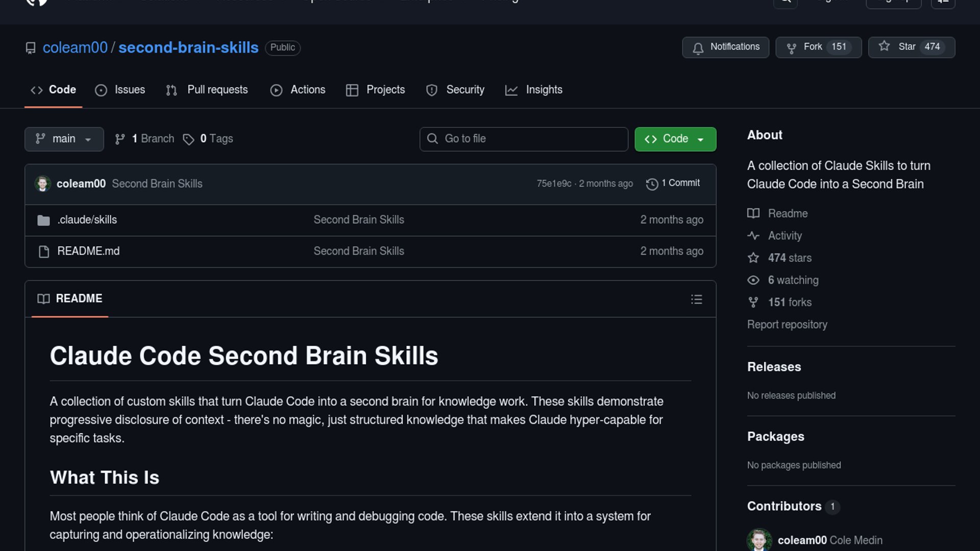Click the Report repository link
This screenshot has height=551, width=980.
pyautogui.click(x=787, y=324)
